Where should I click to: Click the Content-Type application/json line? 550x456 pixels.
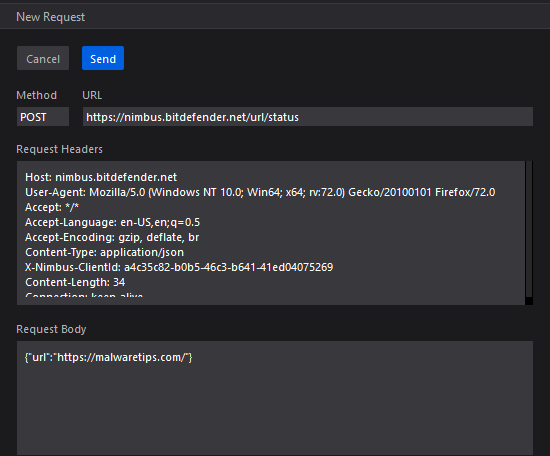click(105, 253)
